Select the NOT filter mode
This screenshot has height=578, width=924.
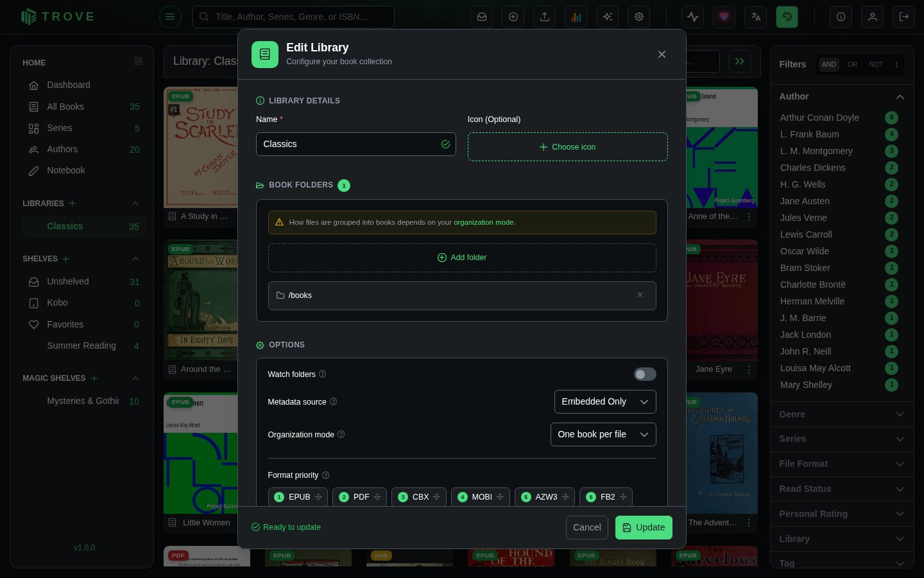click(x=876, y=64)
